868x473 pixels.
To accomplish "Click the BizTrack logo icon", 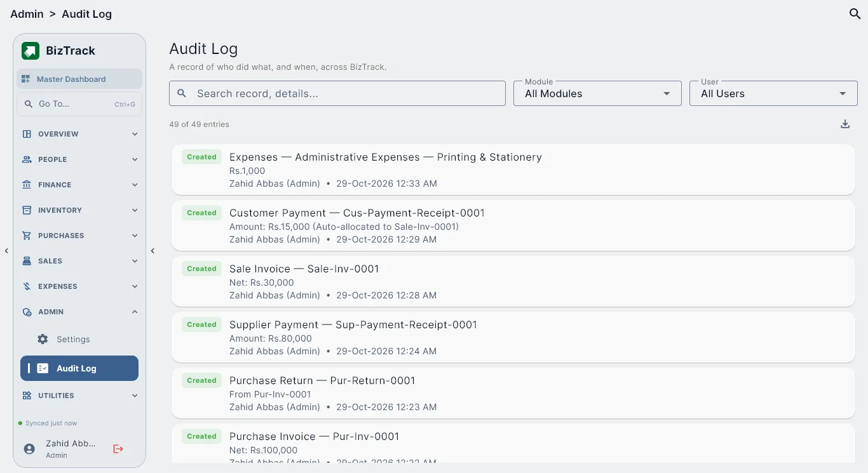I will (x=31, y=51).
